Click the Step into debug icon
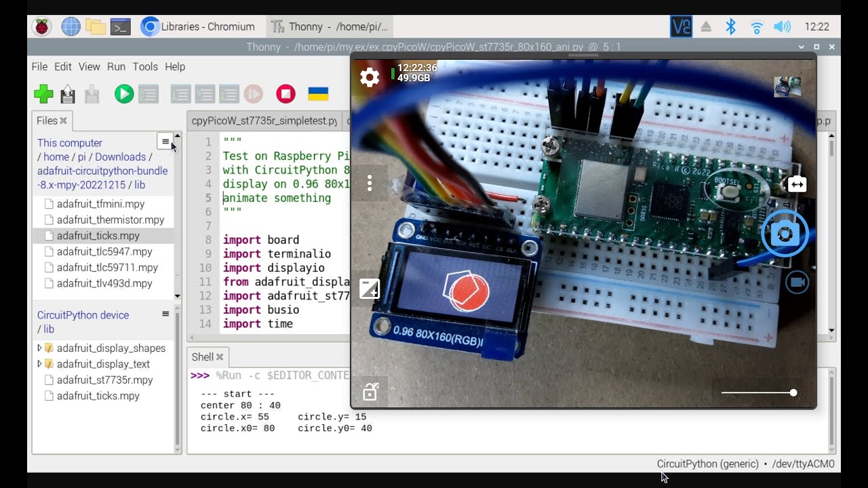Viewport: 868px width, 488px height. (205, 94)
